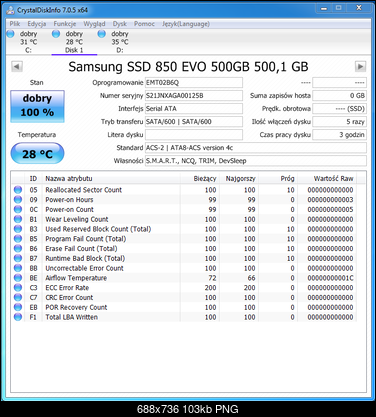The width and height of the screenshot is (376, 417).
Task: Click raw value 00000000001C of Airflow Temperature
Action: coord(330,278)
